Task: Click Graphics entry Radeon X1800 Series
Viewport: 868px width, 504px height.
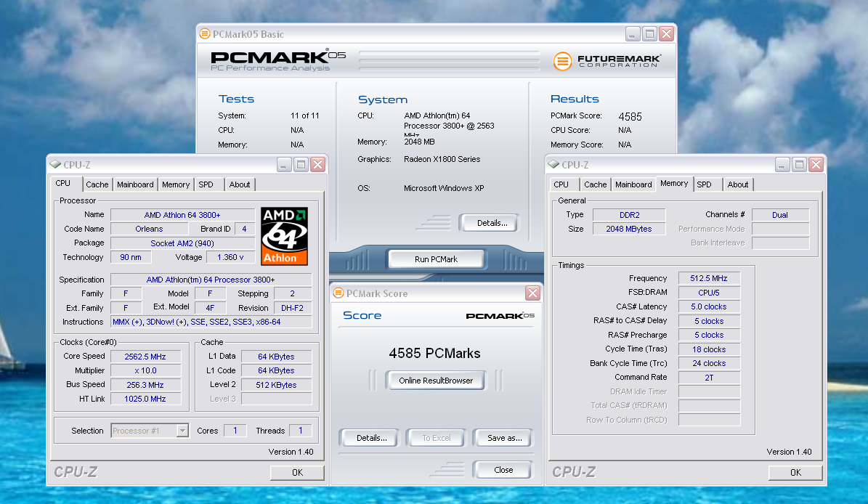Action: [442, 159]
